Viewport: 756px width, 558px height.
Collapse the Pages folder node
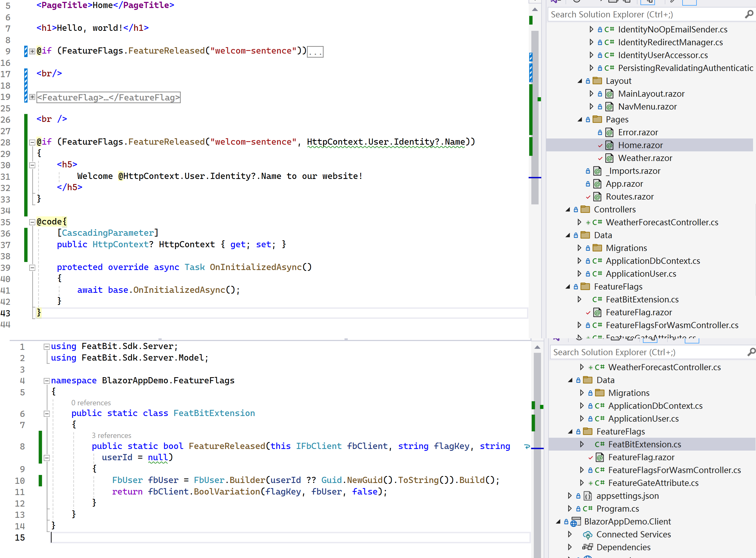[x=580, y=119]
